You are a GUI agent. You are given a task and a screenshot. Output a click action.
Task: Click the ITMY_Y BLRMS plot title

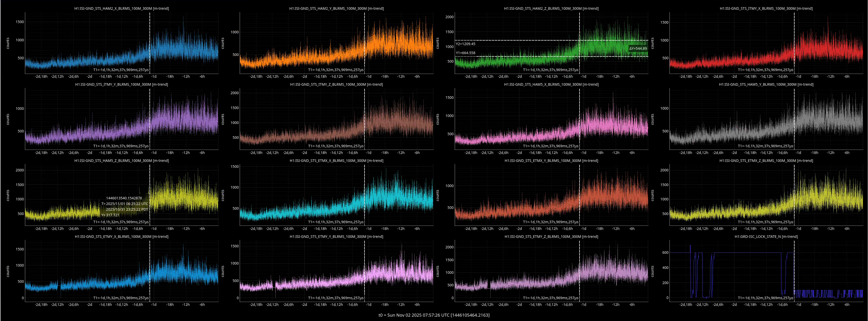(x=121, y=84)
